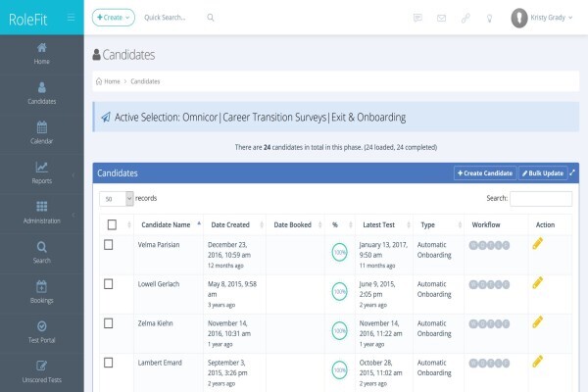Screen dimensions: 588x392
Task: Open the chat messages icon in header
Action: coord(417,18)
